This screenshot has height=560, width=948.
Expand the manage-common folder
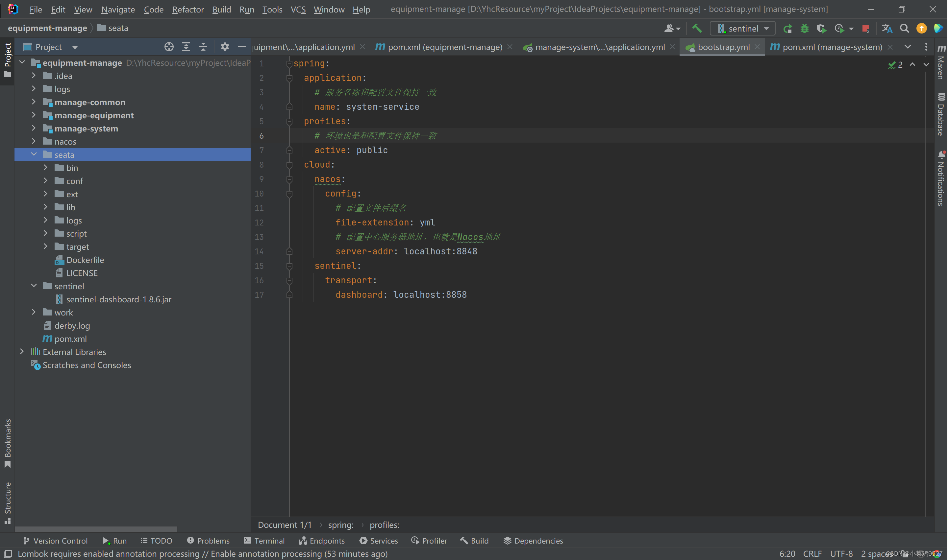coord(33,101)
